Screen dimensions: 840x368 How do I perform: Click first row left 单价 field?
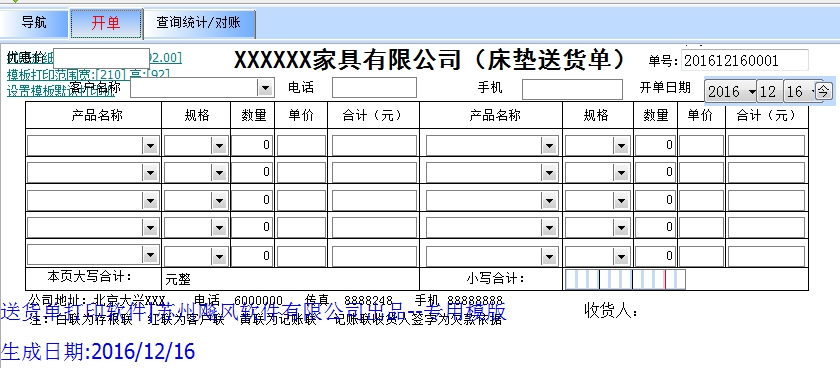coord(301,145)
